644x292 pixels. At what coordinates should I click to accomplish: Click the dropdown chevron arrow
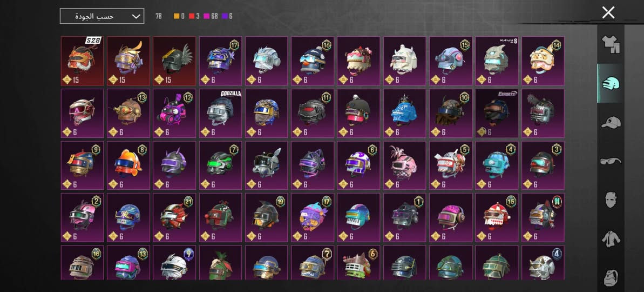[137, 16]
